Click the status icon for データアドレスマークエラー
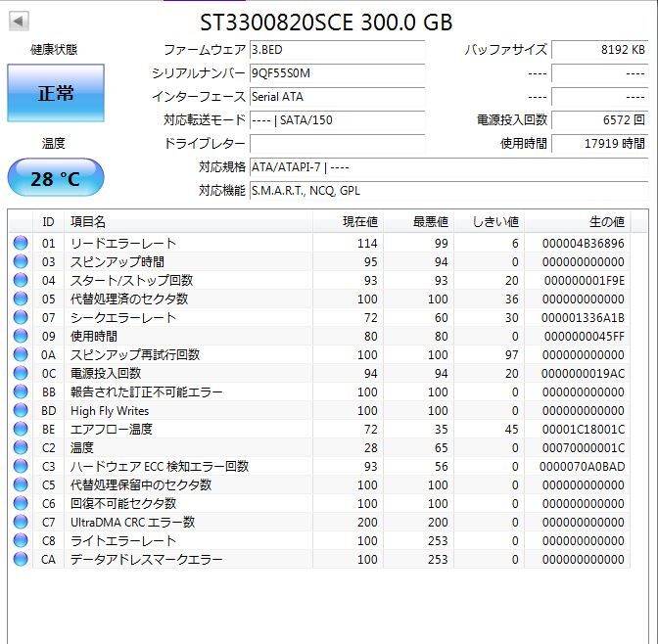 [21, 559]
